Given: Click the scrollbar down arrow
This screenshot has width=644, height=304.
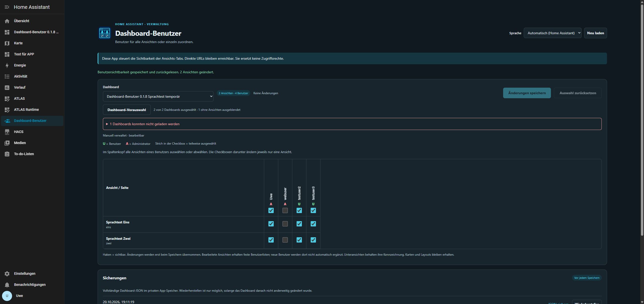Looking at the screenshot, I should point(642,302).
